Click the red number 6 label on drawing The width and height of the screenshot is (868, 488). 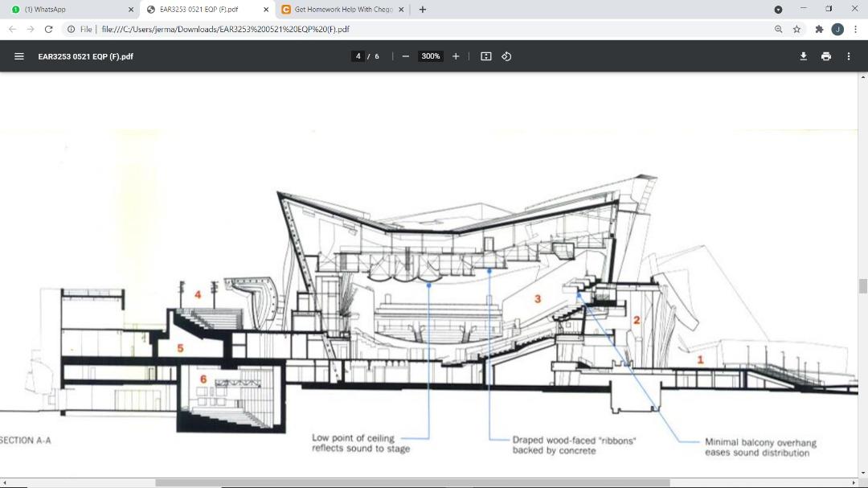(x=203, y=379)
